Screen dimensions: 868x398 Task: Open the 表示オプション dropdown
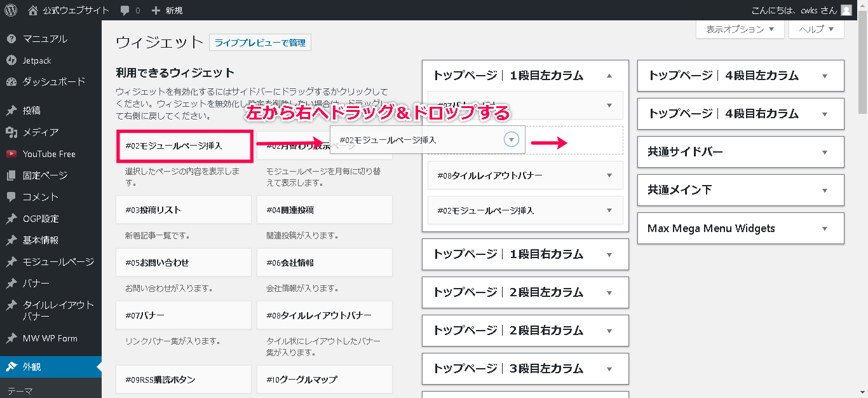pyautogui.click(x=740, y=29)
